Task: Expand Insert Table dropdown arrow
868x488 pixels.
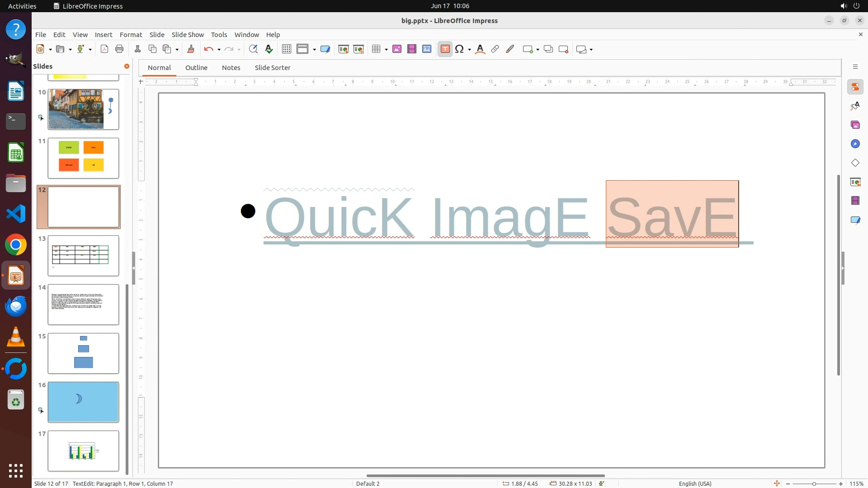Action: (x=386, y=49)
